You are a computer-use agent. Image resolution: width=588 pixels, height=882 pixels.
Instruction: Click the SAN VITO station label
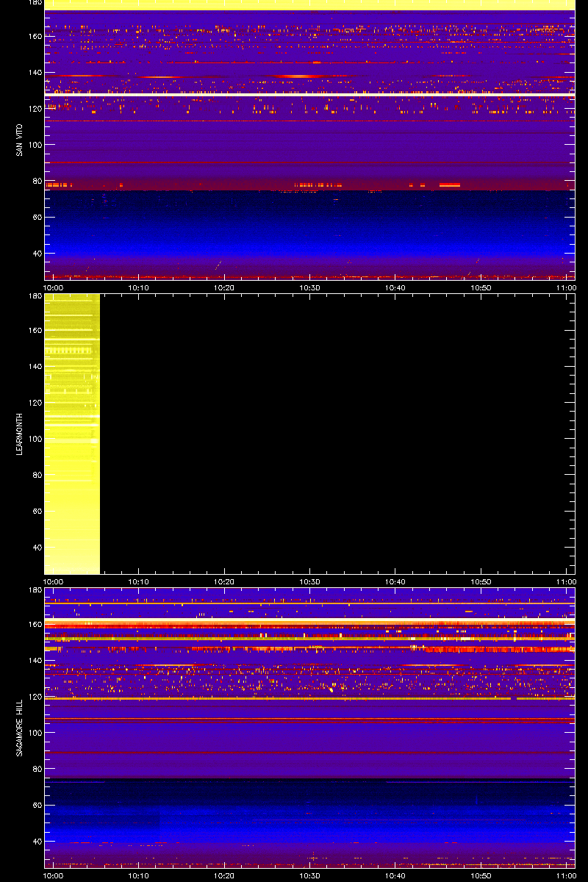(x=19, y=140)
